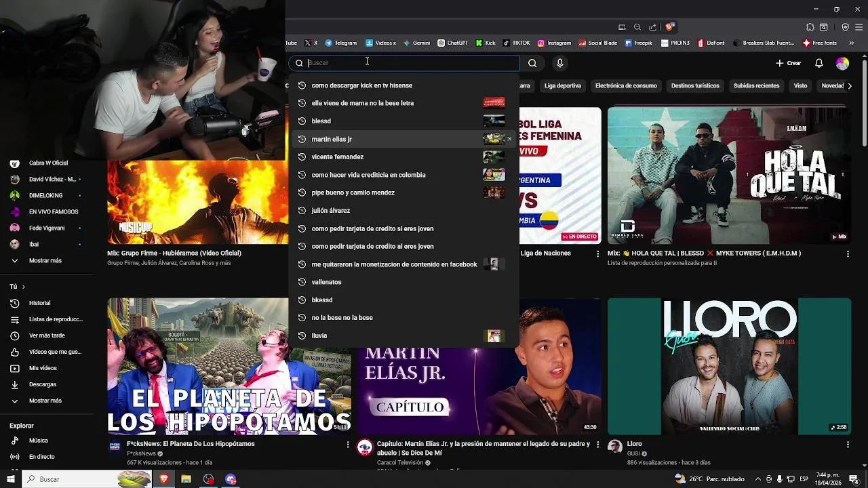
Task: Open options menu for the Lloro video
Action: click(848, 445)
